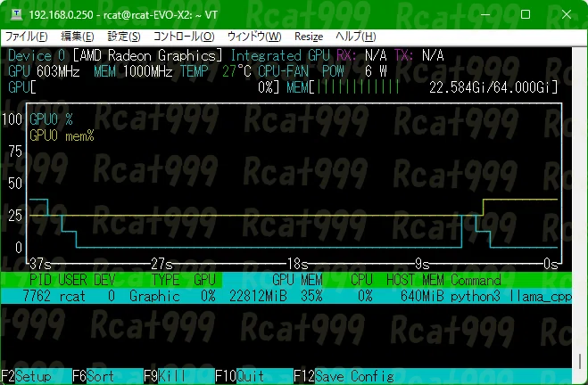588x385 pixels.
Task: Close the Tera Term window
Action: point(567,14)
